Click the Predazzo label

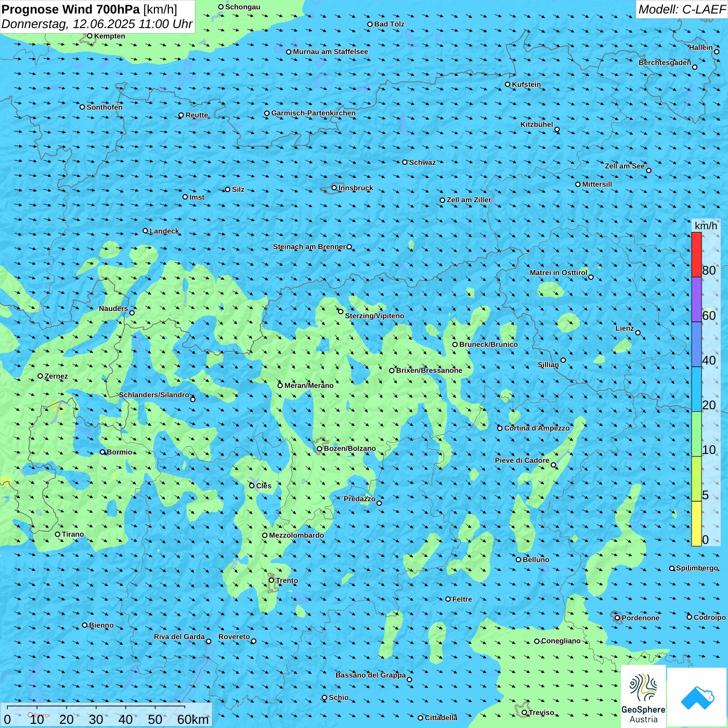pyautogui.click(x=359, y=499)
